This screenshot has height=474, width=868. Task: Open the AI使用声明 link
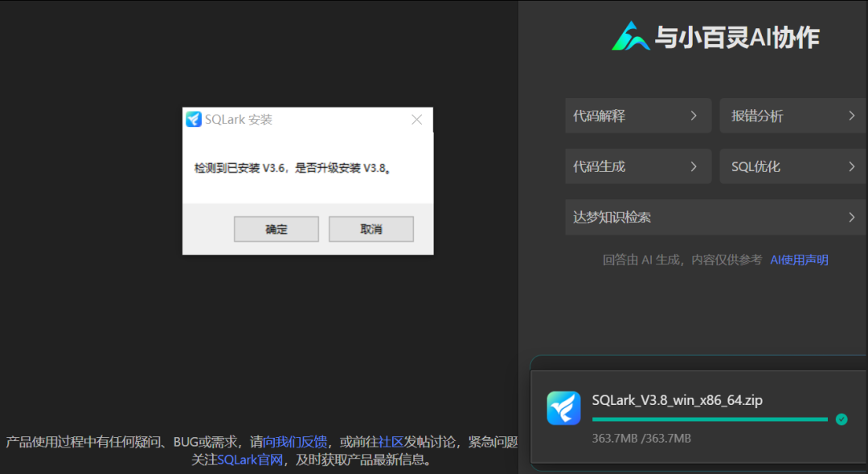coord(800,260)
